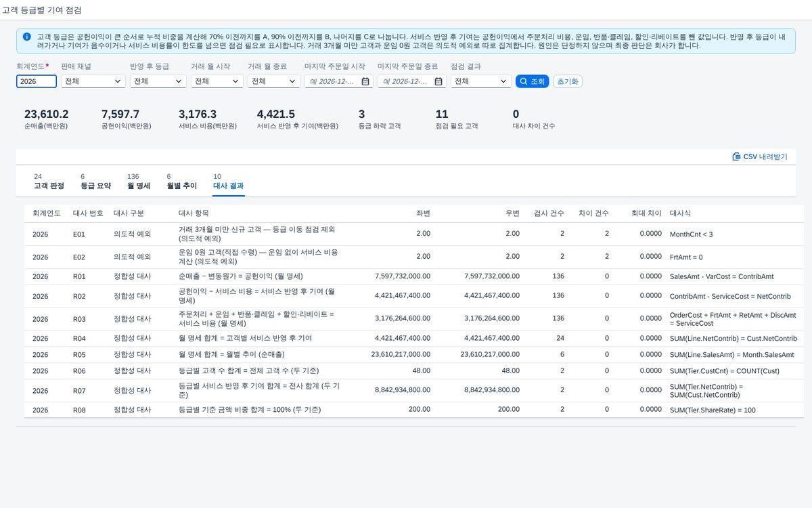This screenshot has height=508, width=812.
Task: Open the 월 명세 tab
Action: coord(139,181)
